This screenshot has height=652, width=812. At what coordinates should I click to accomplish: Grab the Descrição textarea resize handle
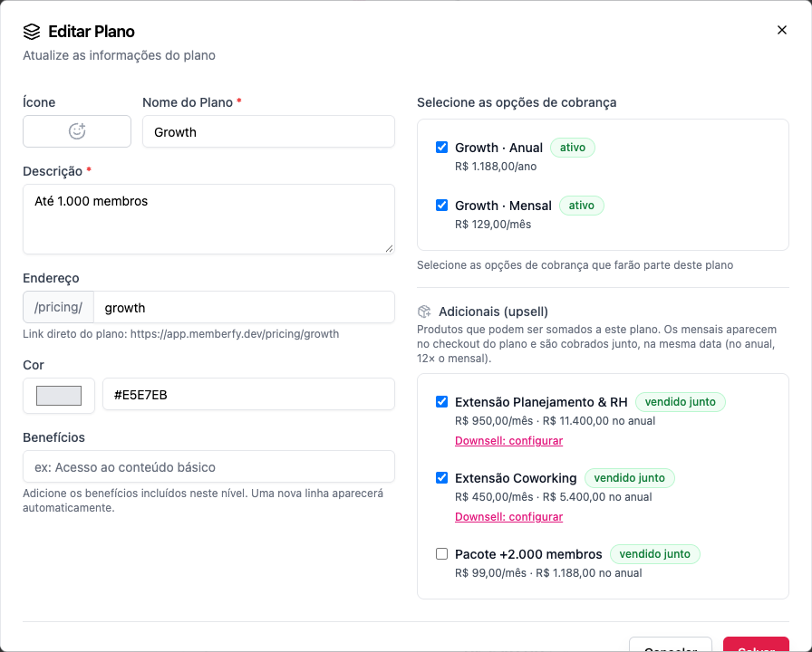pyautogui.click(x=390, y=248)
